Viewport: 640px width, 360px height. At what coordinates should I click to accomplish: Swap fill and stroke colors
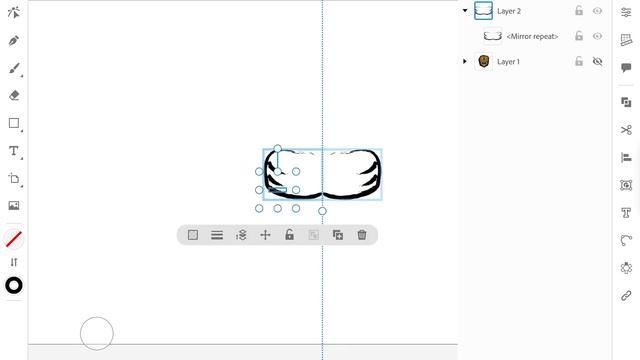(14, 262)
